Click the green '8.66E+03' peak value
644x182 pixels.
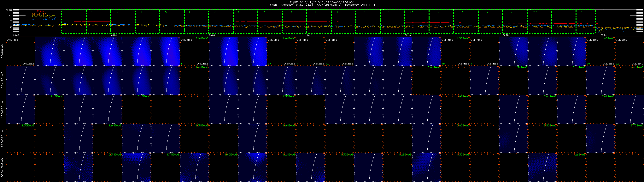[x=434, y=67]
